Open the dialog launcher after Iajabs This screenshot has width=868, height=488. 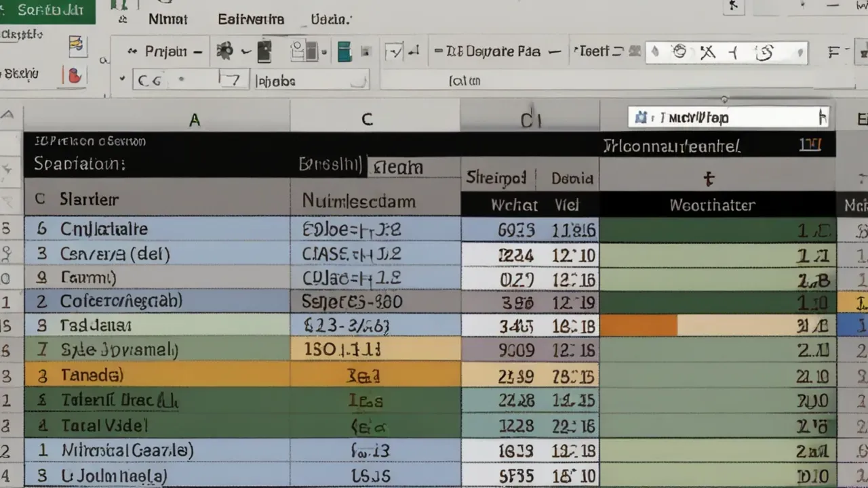click(x=359, y=81)
